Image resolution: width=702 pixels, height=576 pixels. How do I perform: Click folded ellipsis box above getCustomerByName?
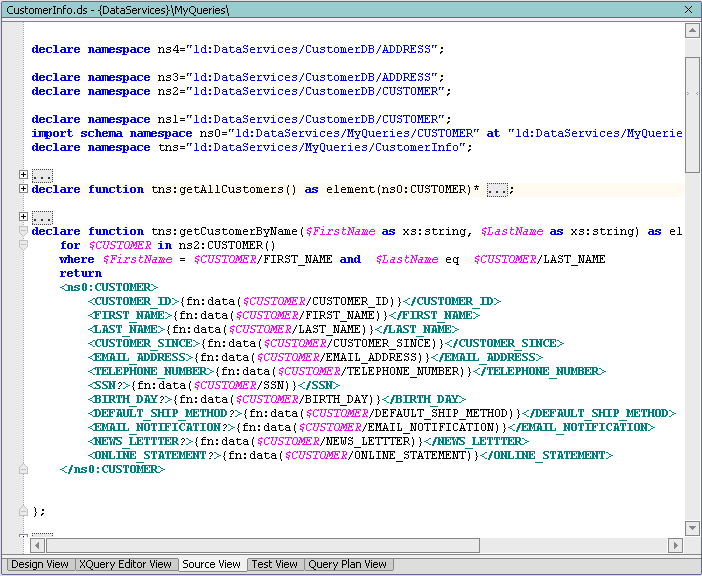43,218
